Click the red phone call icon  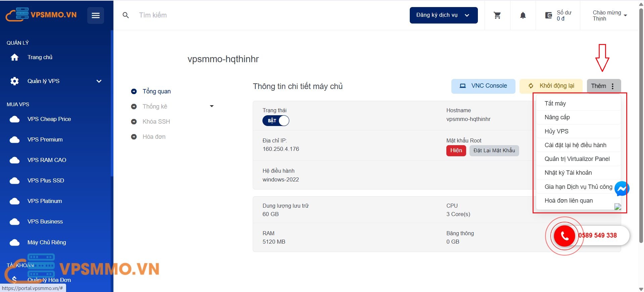(x=564, y=236)
